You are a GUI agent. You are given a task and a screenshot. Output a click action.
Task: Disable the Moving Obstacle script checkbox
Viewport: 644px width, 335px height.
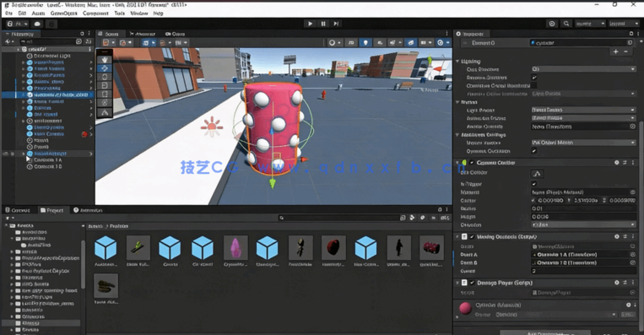coord(472,236)
